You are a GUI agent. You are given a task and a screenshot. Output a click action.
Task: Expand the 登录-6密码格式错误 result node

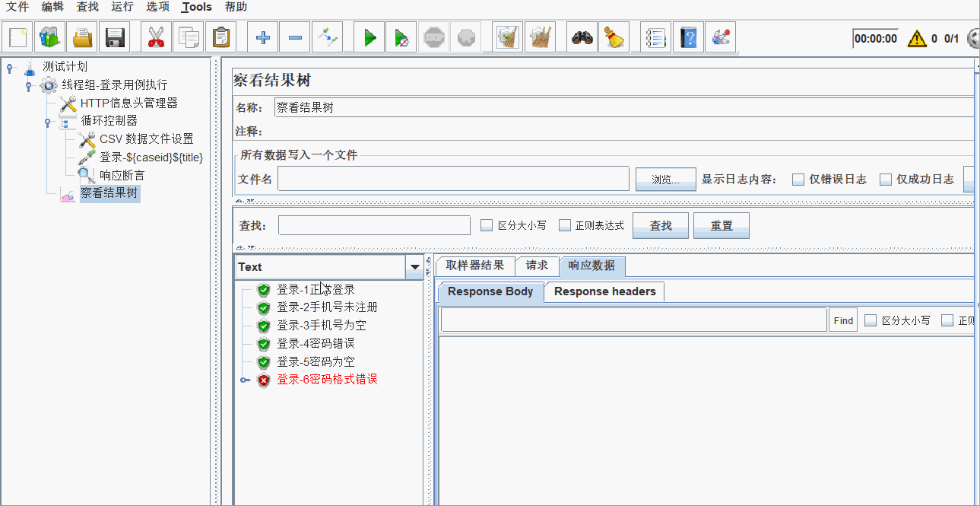[245, 380]
